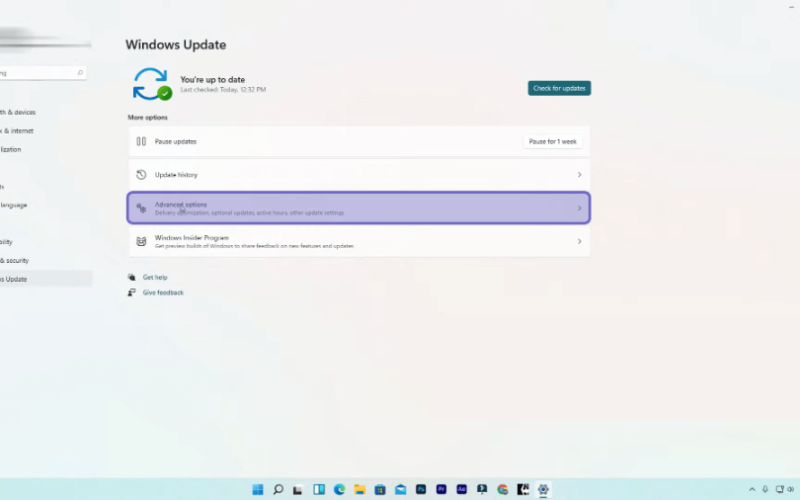
Task: Open the Get help link
Action: click(x=155, y=277)
